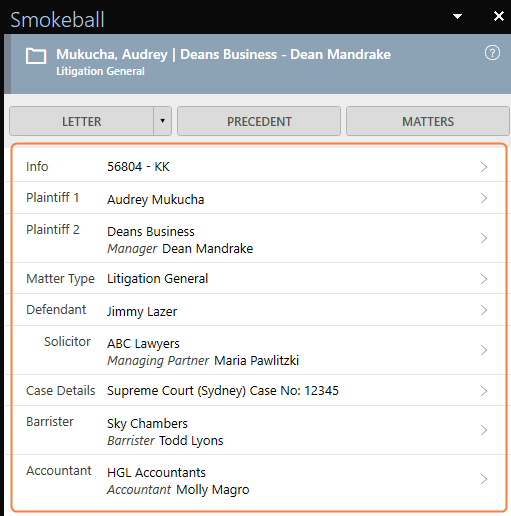Viewport: 511px width, 516px height.
Task: Click the Defendant label
Action: pos(56,310)
